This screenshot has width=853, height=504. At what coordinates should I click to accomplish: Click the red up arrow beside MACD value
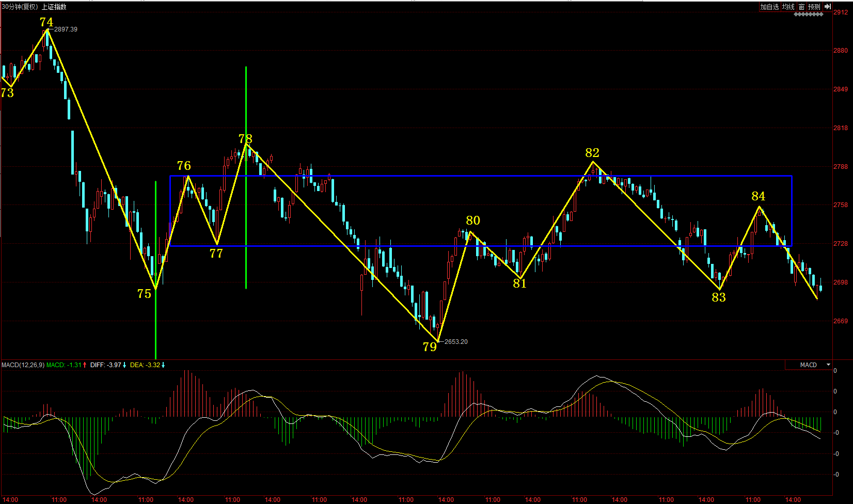coord(85,365)
